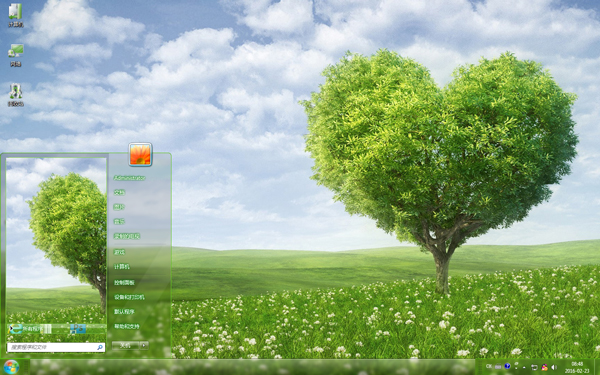Screen dimensions: 600x375
Task: Open 默认程序 from the Start menu
Action: (x=124, y=312)
